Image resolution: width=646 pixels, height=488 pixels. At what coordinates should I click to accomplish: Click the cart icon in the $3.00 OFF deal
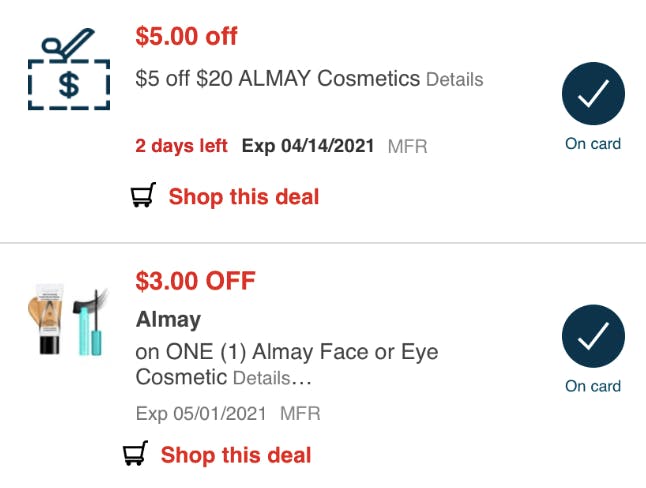136,455
